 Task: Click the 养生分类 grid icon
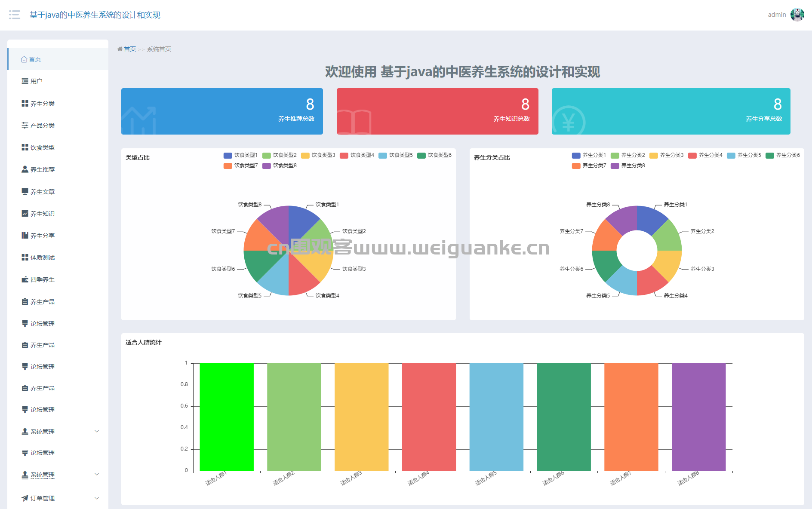click(25, 104)
